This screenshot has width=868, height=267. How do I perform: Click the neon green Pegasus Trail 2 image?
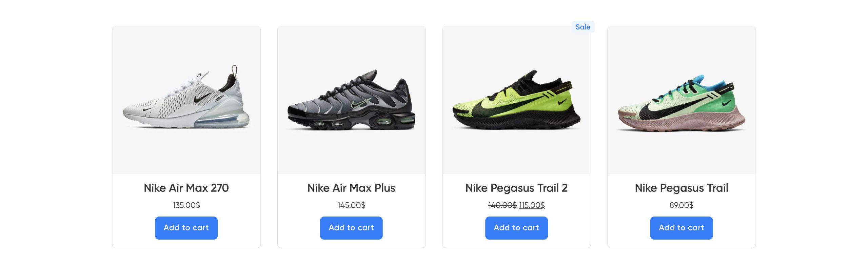tap(516, 100)
